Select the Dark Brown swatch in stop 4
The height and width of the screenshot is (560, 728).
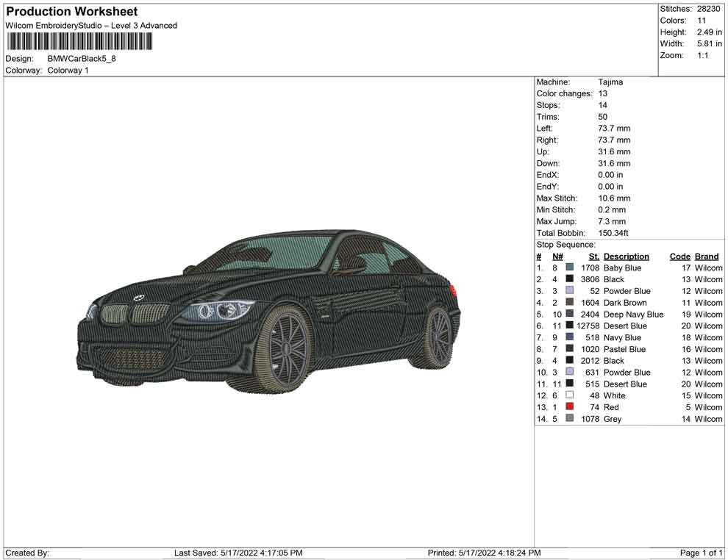click(x=570, y=303)
